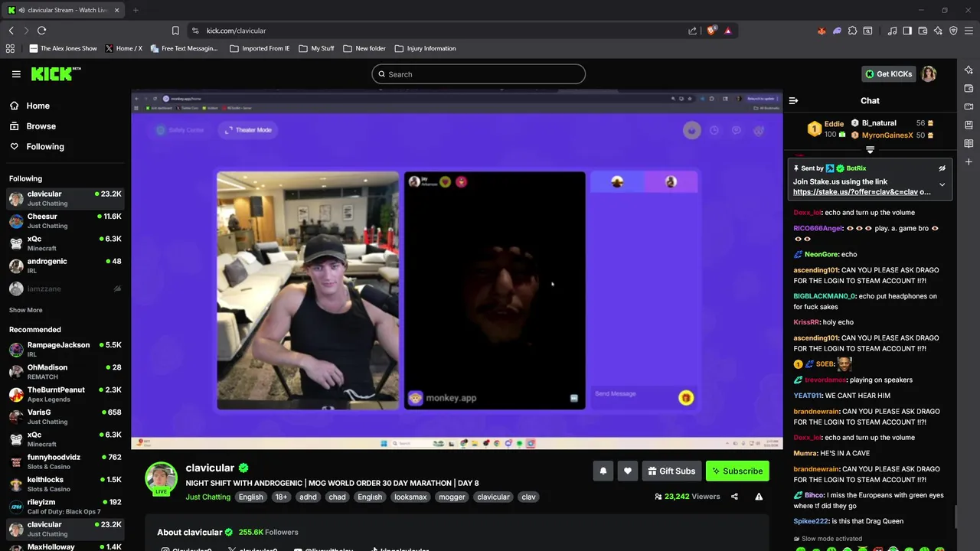Open funnyhoodvidz recommended channel
Screen dimensions: 980x551
[65, 461]
